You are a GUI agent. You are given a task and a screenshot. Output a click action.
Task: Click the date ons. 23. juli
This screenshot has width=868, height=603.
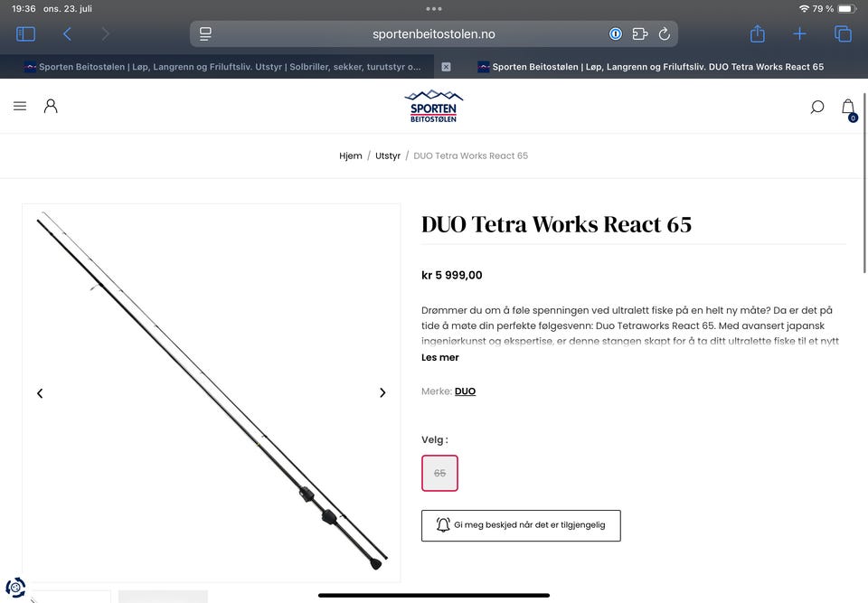(68, 9)
